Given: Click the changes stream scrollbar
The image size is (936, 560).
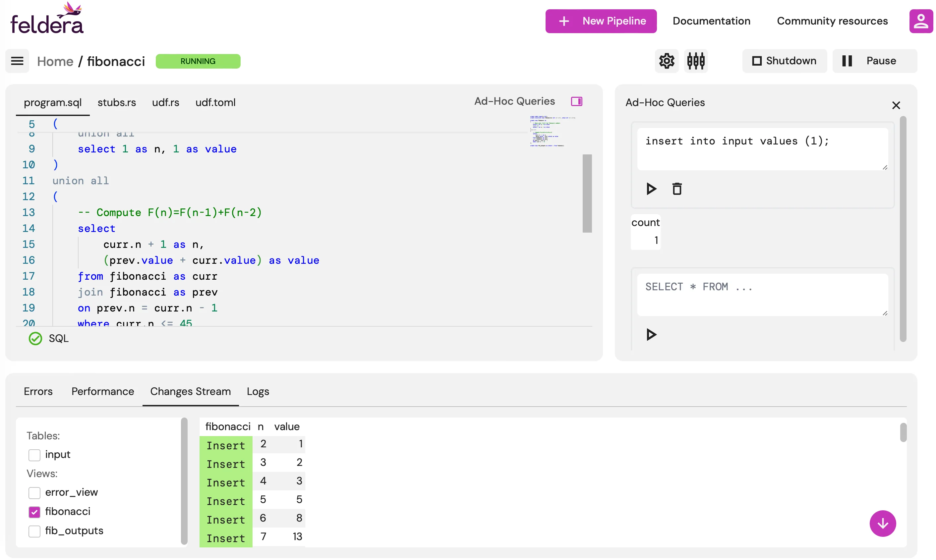Looking at the screenshot, I should pos(903,432).
